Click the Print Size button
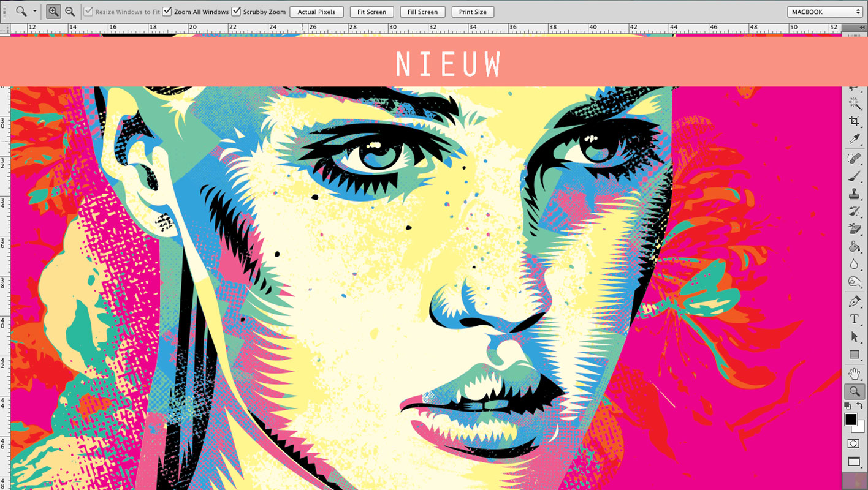The height and width of the screenshot is (490, 868). [x=473, y=12]
